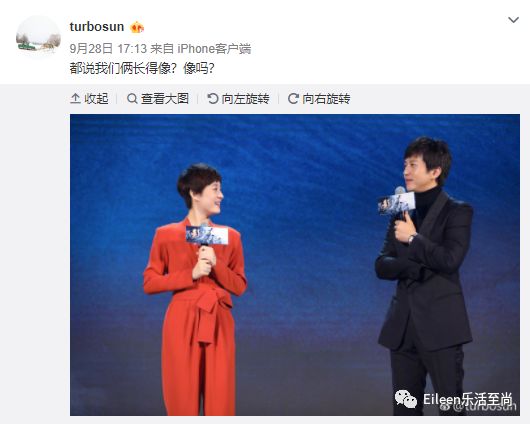Open full-size view via 查看大图
This screenshot has height=424, width=530.
165,99
